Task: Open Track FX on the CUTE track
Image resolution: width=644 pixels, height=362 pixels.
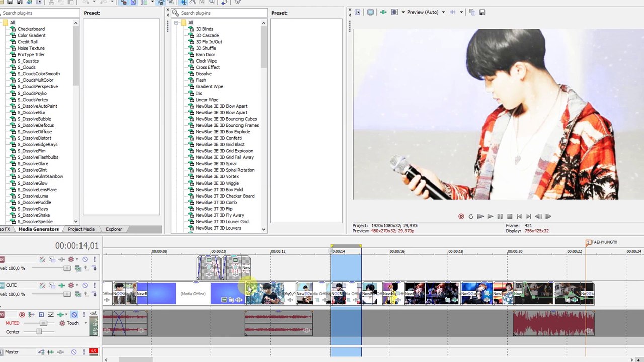Action: (x=61, y=285)
